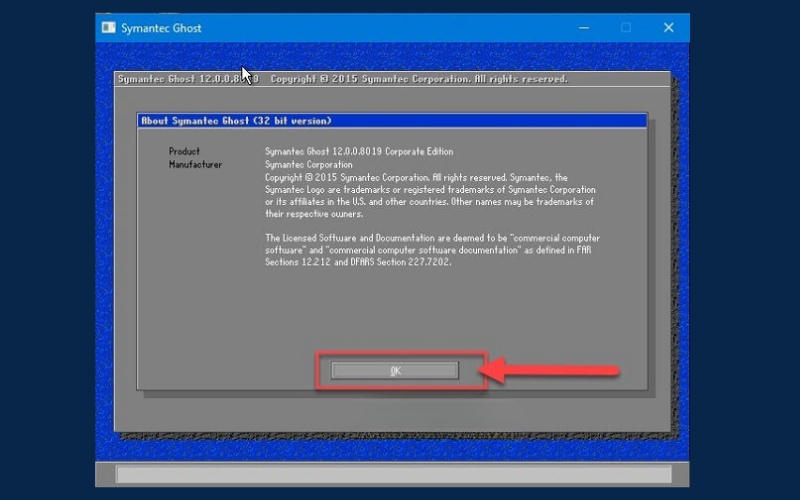This screenshot has width=800, height=500.
Task: Click the Ghost header copyright banner text
Action: (343, 79)
